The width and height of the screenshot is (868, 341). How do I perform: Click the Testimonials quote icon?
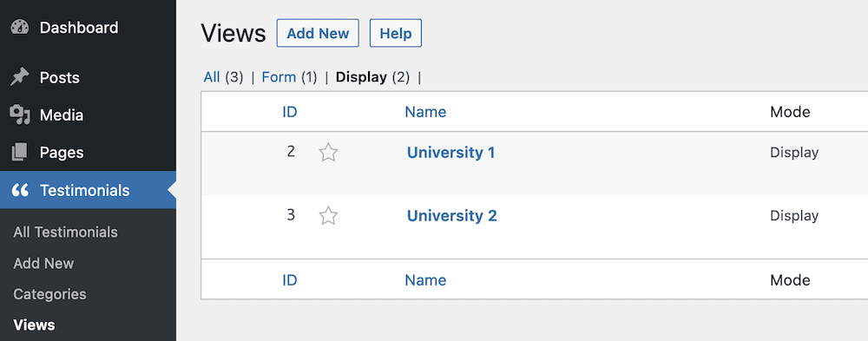click(x=20, y=190)
